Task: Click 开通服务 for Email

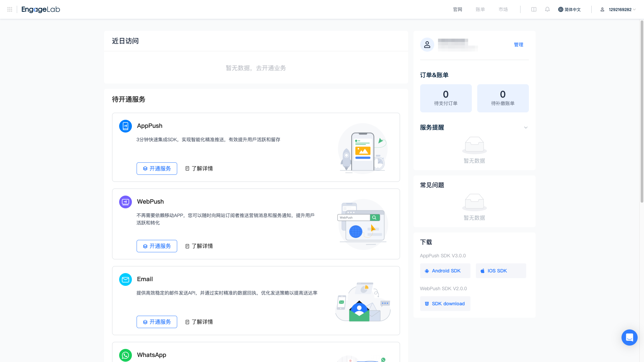Action: coord(157,322)
